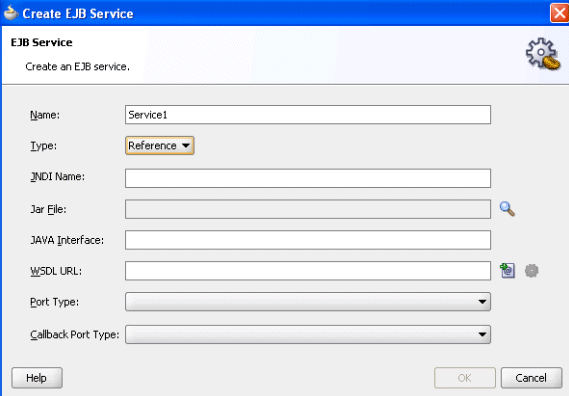Expand the Port Type dropdown

[308, 302]
